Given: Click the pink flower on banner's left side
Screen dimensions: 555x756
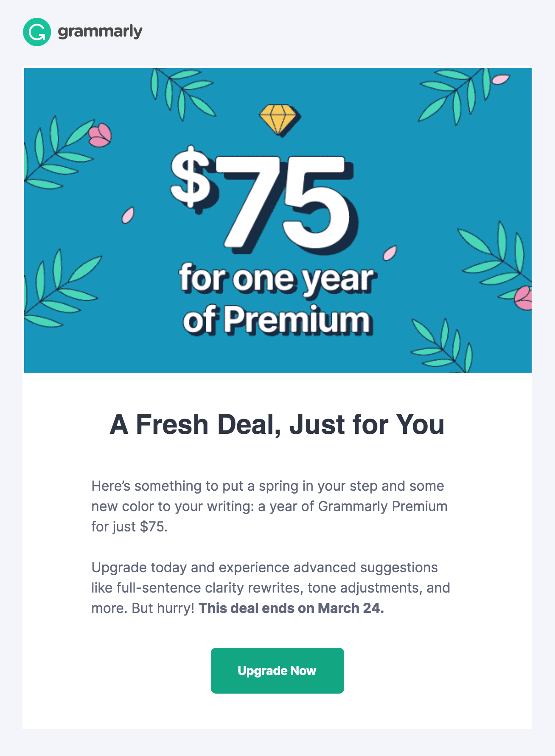Looking at the screenshot, I should [100, 135].
